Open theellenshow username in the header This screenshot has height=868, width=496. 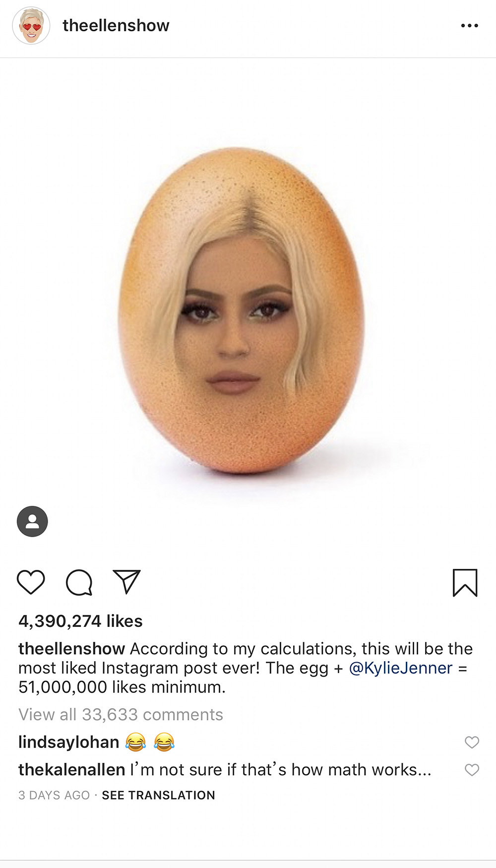(x=116, y=25)
